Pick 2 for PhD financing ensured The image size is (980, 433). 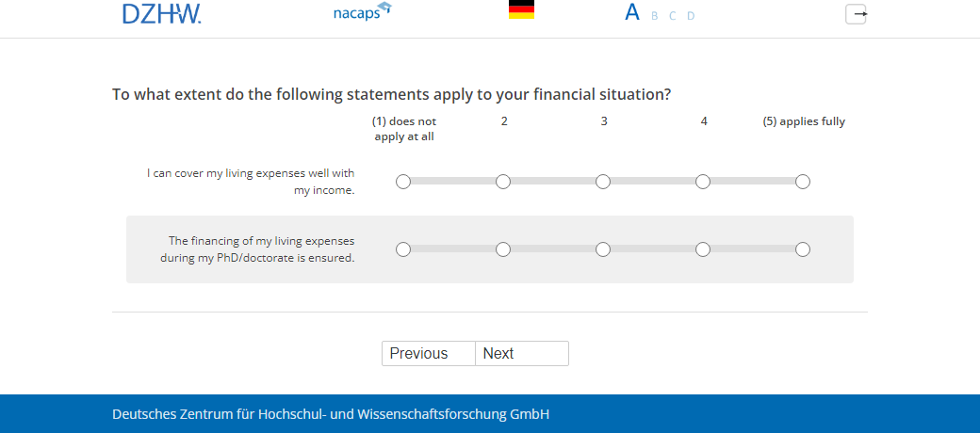503,249
